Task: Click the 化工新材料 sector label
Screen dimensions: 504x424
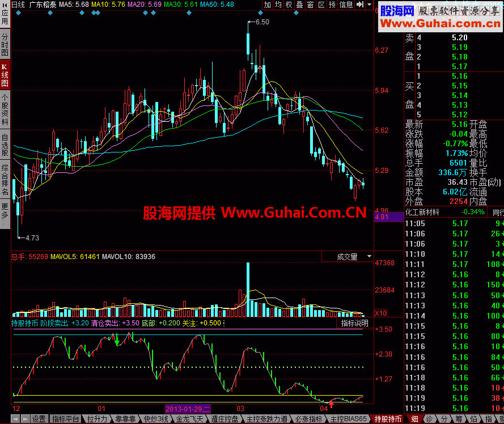Action: pyautogui.click(x=422, y=212)
